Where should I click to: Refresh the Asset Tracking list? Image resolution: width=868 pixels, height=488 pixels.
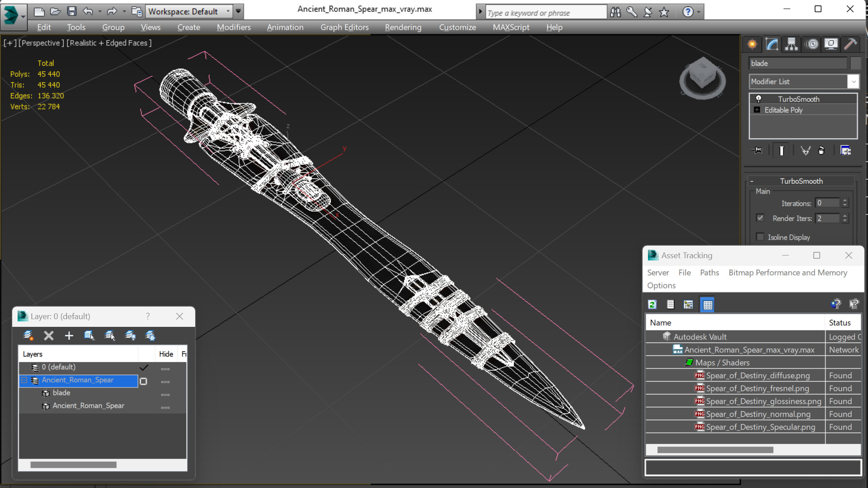click(x=652, y=305)
